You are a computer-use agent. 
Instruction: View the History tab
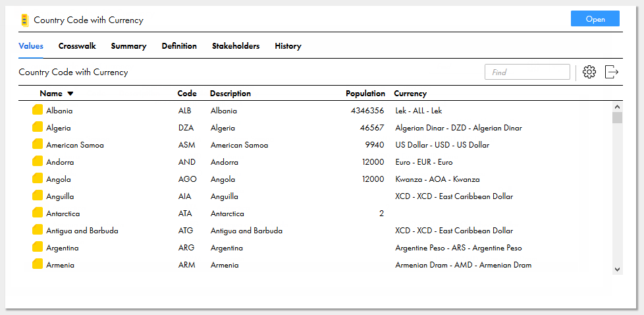[288, 46]
